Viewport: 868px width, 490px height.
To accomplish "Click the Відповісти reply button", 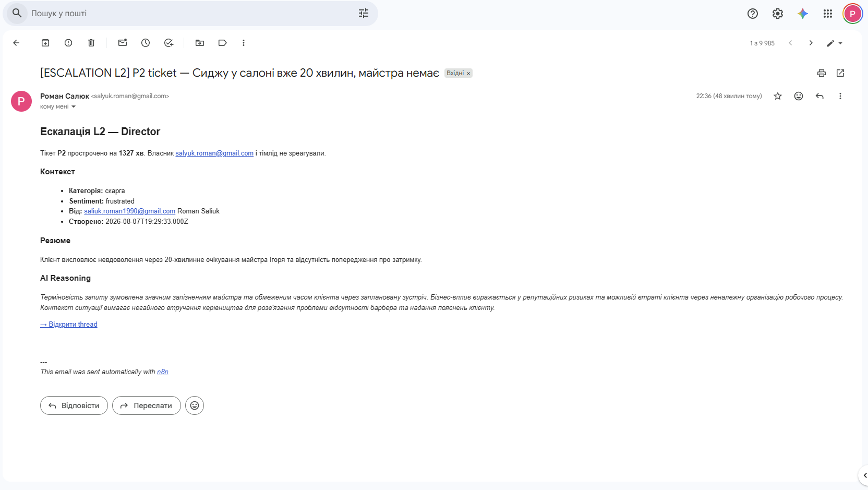I will (x=74, y=405).
